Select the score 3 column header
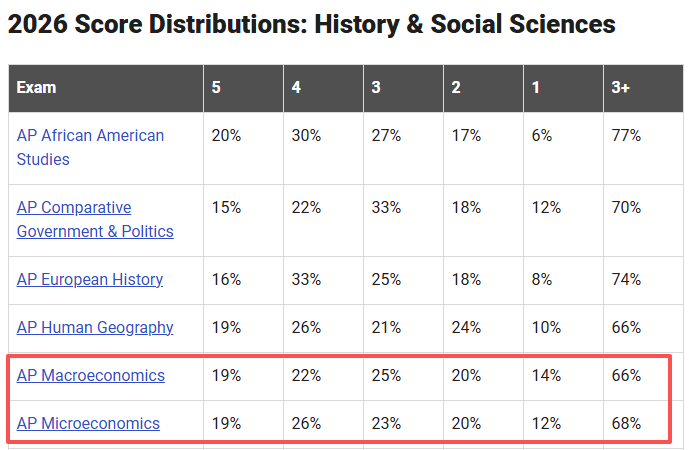This screenshot has height=450, width=689. (x=403, y=88)
